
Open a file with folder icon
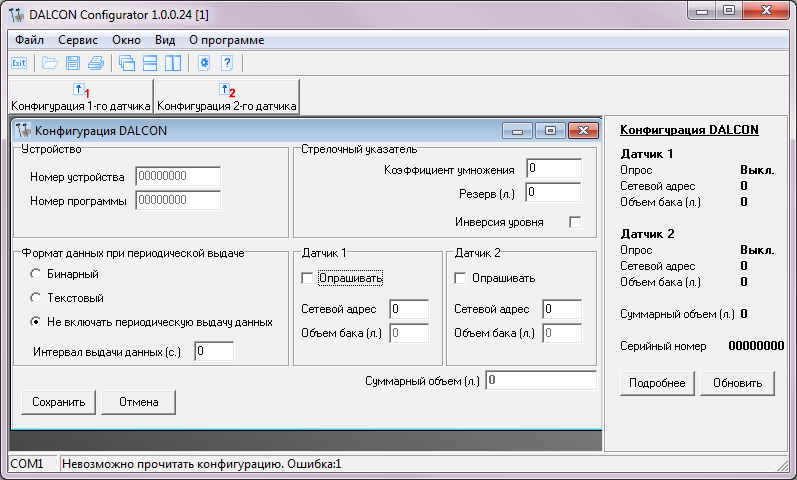(49, 63)
